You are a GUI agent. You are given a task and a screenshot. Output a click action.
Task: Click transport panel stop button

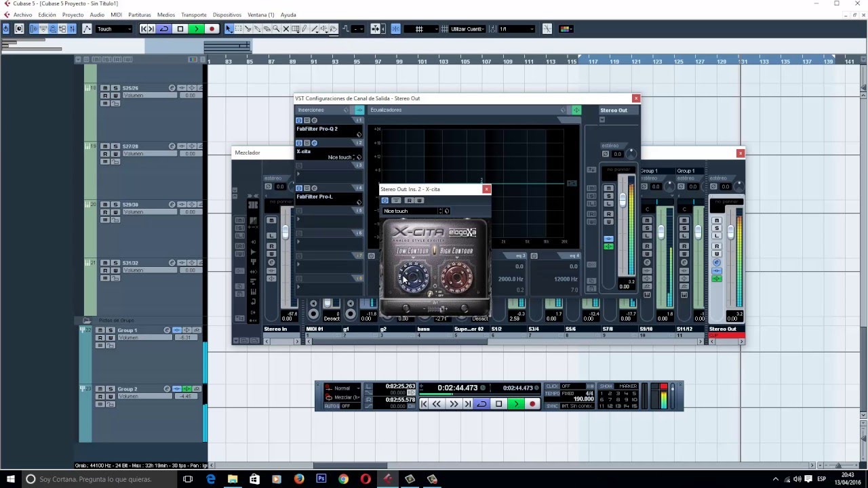[x=498, y=403]
